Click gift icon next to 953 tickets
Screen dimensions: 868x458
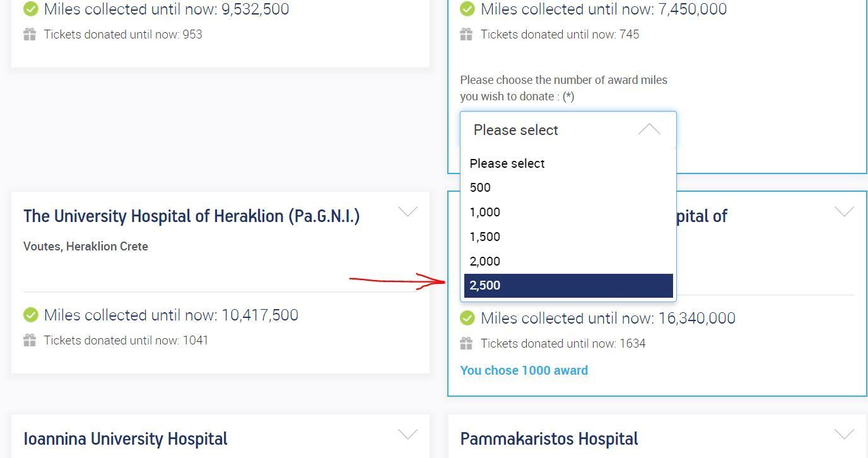pyautogui.click(x=30, y=35)
